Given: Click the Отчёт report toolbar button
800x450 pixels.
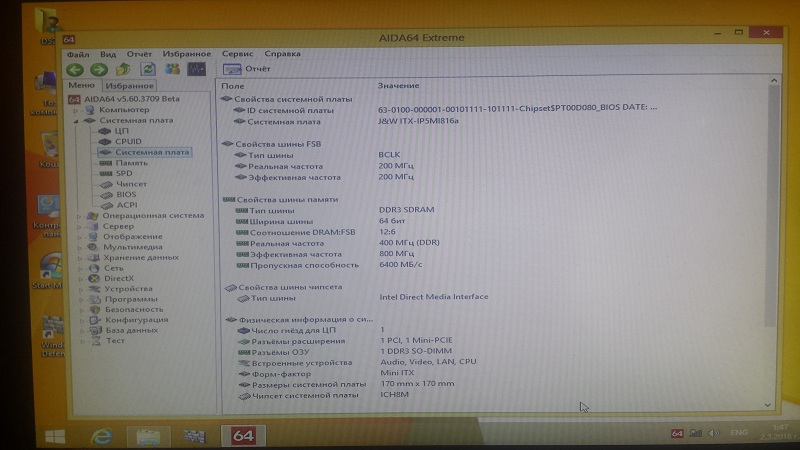Looking at the screenshot, I should coord(247,69).
